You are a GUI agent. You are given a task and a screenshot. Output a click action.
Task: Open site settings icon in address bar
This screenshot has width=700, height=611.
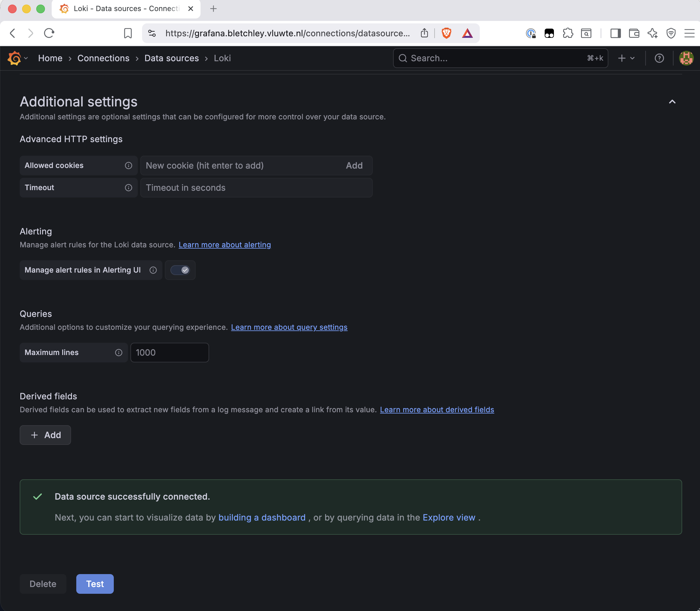tap(152, 34)
